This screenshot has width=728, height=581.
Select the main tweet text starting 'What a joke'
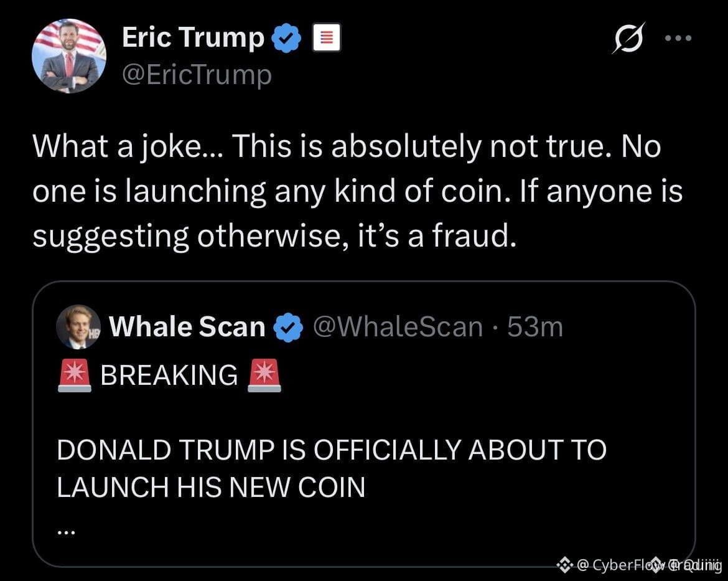tap(358, 191)
